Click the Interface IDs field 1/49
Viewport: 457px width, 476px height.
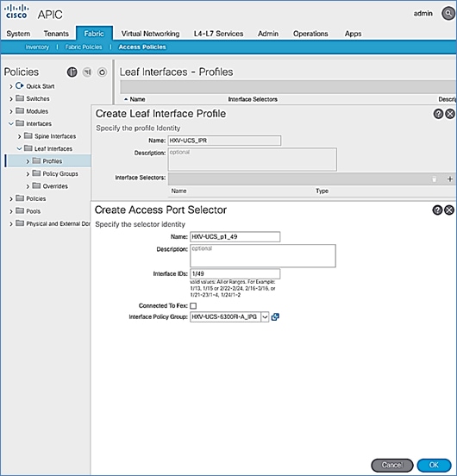tap(235, 274)
